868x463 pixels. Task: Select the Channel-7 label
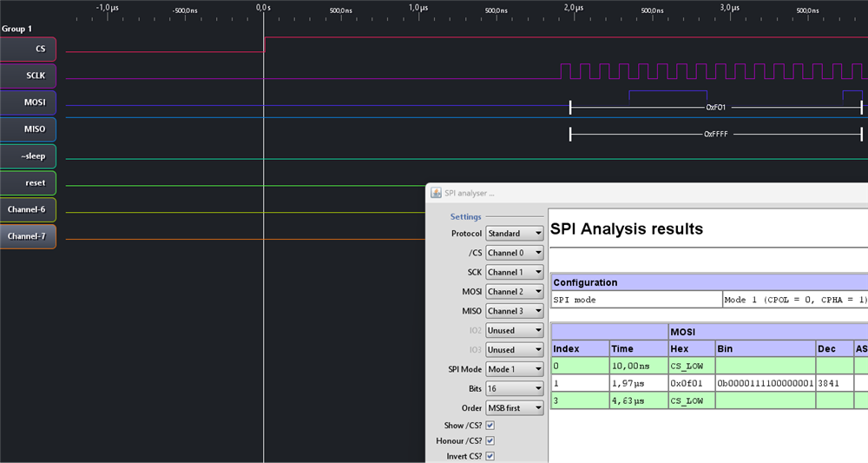[28, 236]
